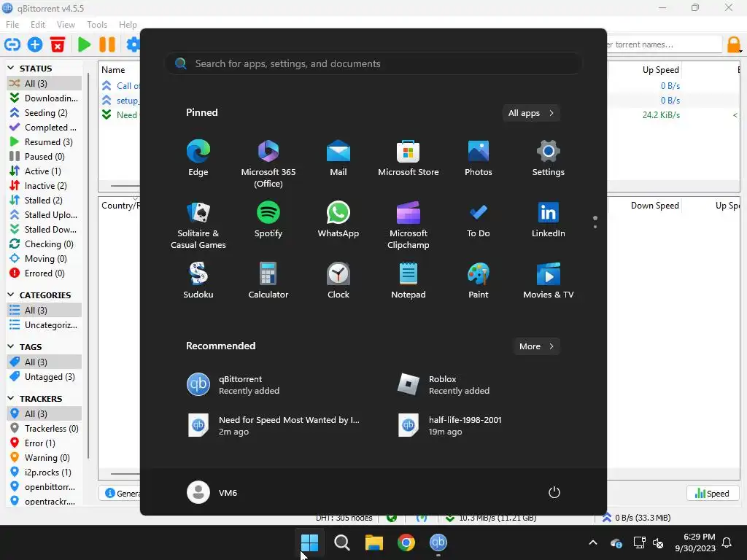Filter by Errored (0) status
Image resolution: width=747 pixels, height=560 pixels.
(44, 273)
